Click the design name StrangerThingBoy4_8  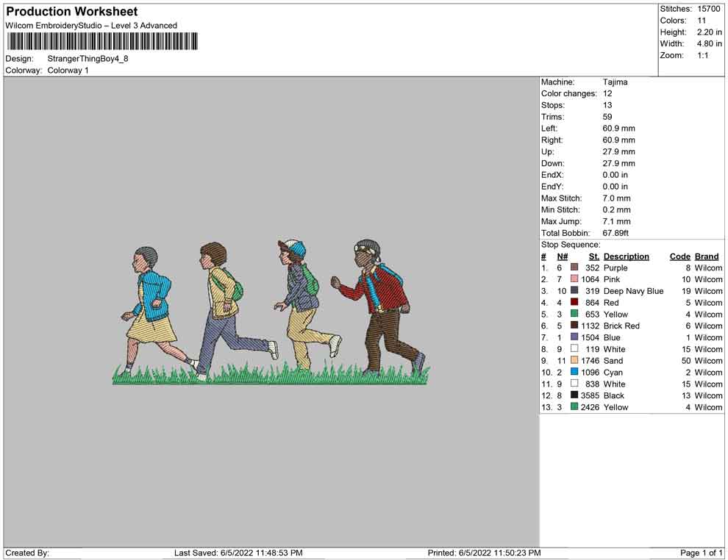coord(88,59)
